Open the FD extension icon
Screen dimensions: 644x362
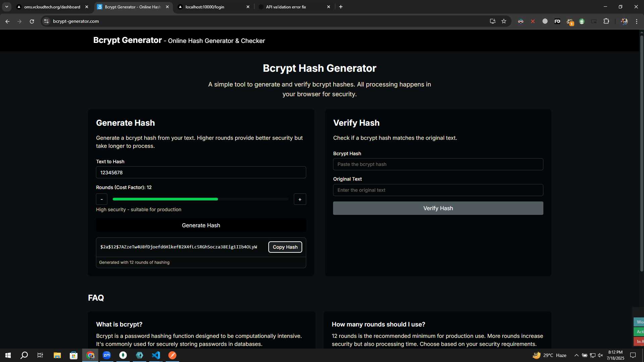[557, 21]
